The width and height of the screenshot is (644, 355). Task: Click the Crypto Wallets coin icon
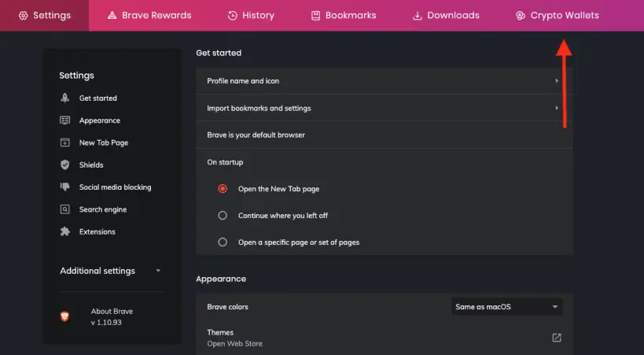point(521,16)
